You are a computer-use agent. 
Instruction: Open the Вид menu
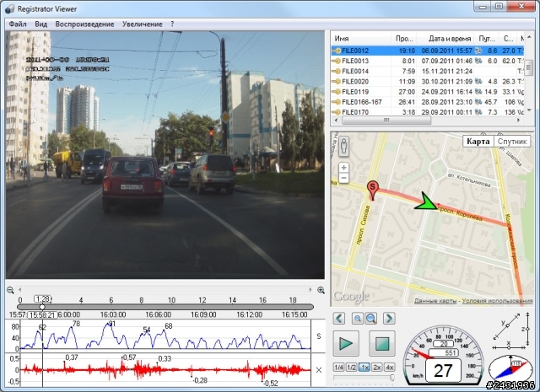pos(41,24)
